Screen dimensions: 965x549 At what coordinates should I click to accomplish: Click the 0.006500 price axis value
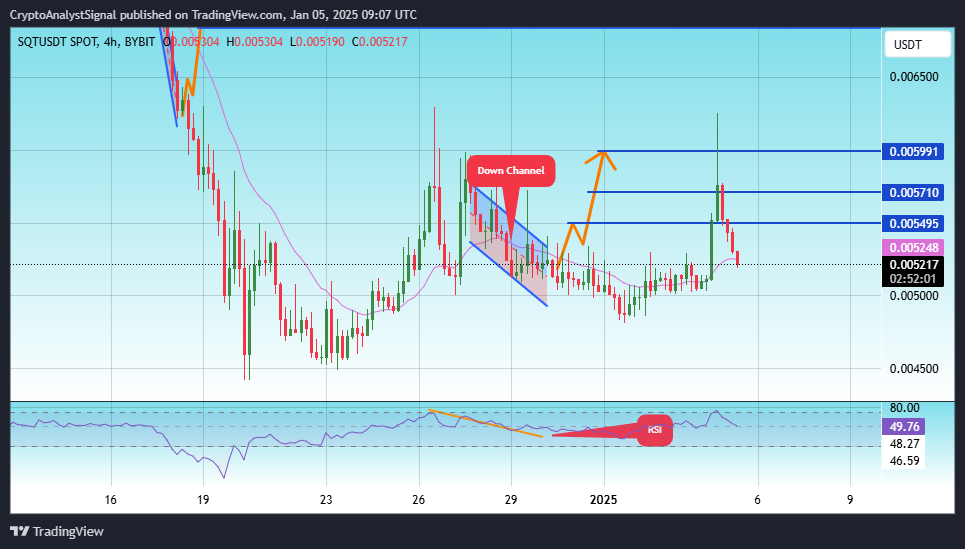click(914, 77)
